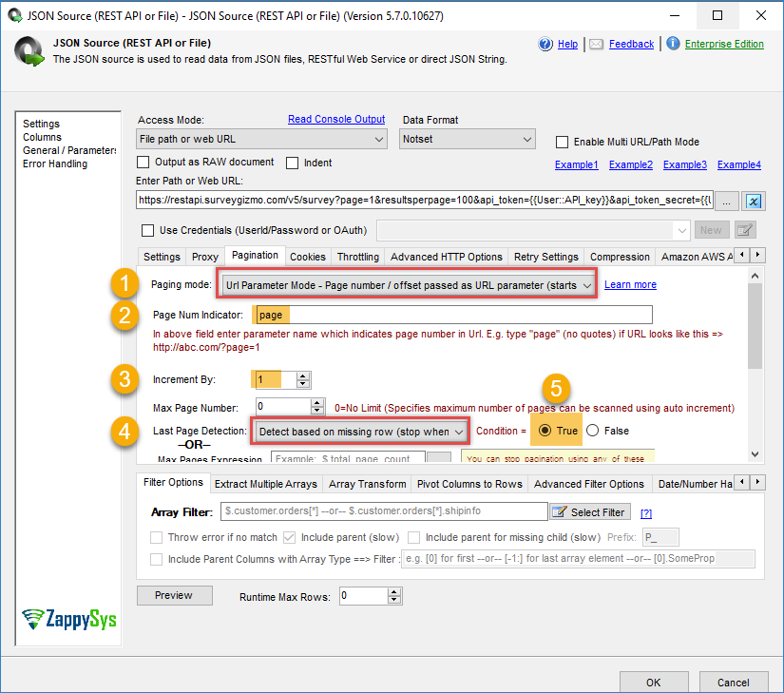Screen dimensions: 784x693
Task: Open the Help link
Action: [567, 44]
